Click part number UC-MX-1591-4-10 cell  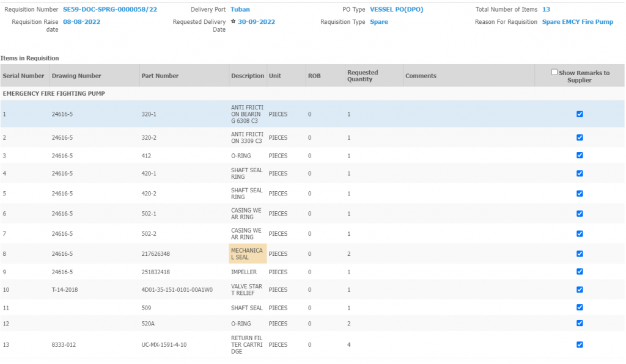click(164, 345)
